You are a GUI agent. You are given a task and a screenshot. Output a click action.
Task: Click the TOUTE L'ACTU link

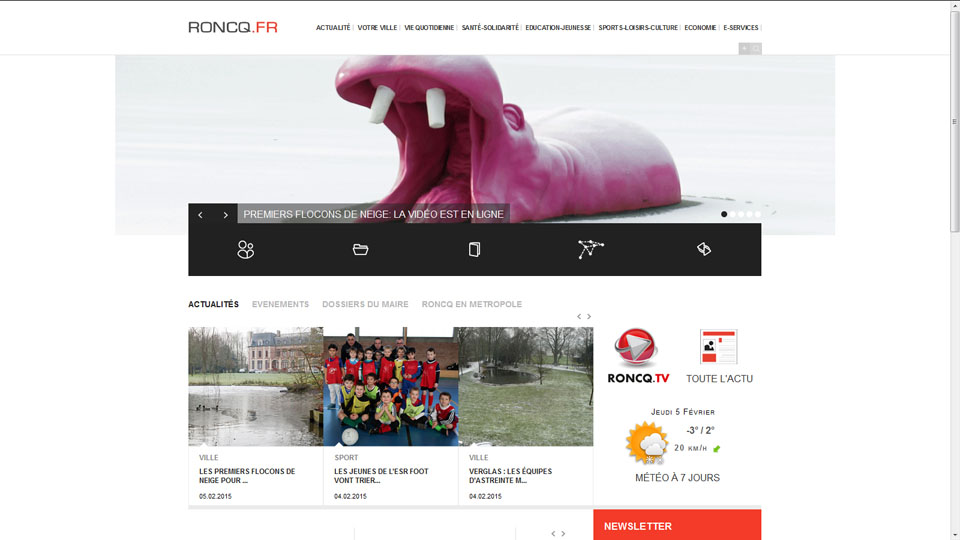click(719, 379)
